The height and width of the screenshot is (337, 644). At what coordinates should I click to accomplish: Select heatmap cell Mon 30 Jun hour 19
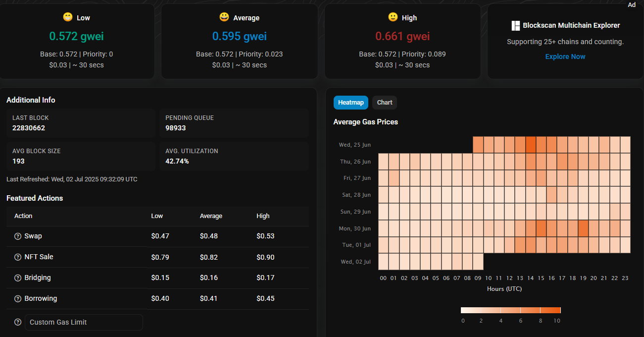[583, 228]
